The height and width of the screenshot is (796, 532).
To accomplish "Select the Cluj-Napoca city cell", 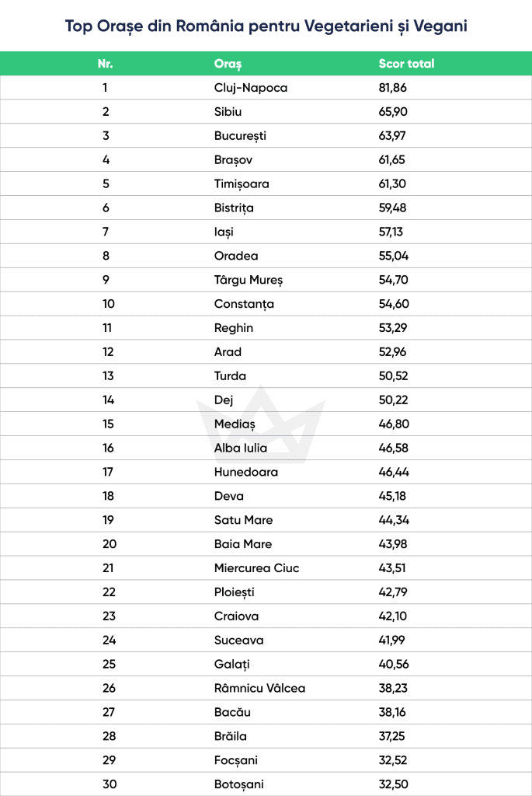I will [x=250, y=88].
